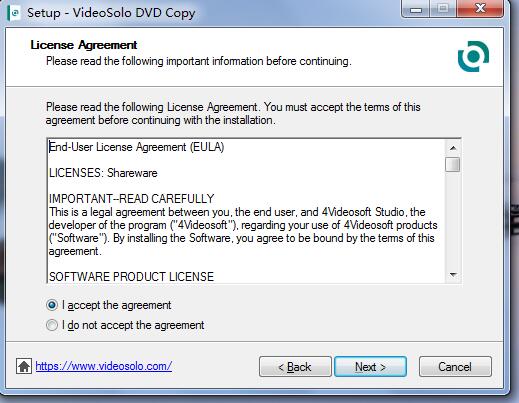The width and height of the screenshot is (519, 403).
Task: Close the installer with the red X
Action: pyautogui.click(x=480, y=9)
